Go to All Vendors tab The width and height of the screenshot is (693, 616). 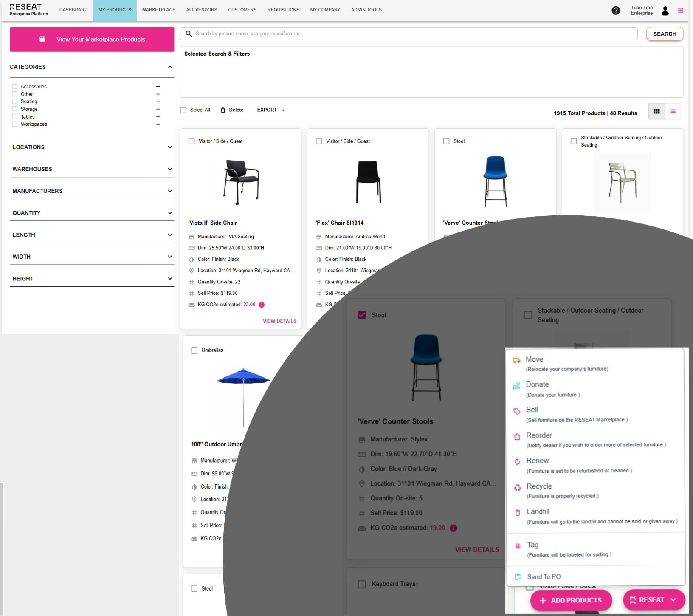(202, 10)
